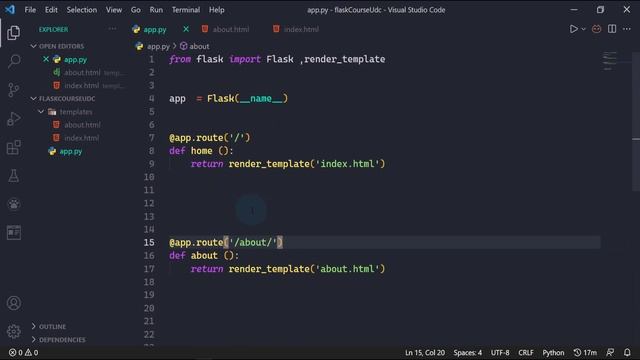Open the Manage gear icon
640x360 pixels.
click(x=13, y=331)
